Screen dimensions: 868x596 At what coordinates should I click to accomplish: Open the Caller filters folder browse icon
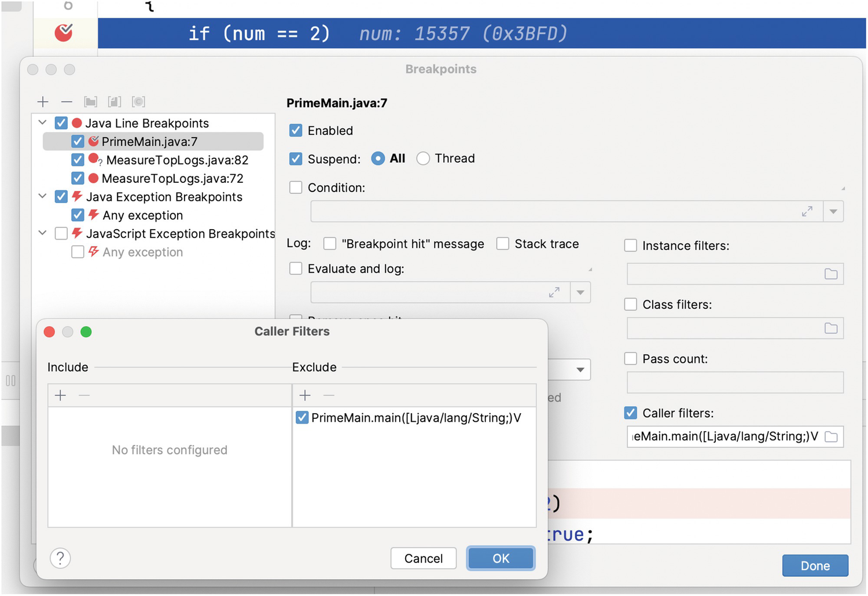click(831, 437)
